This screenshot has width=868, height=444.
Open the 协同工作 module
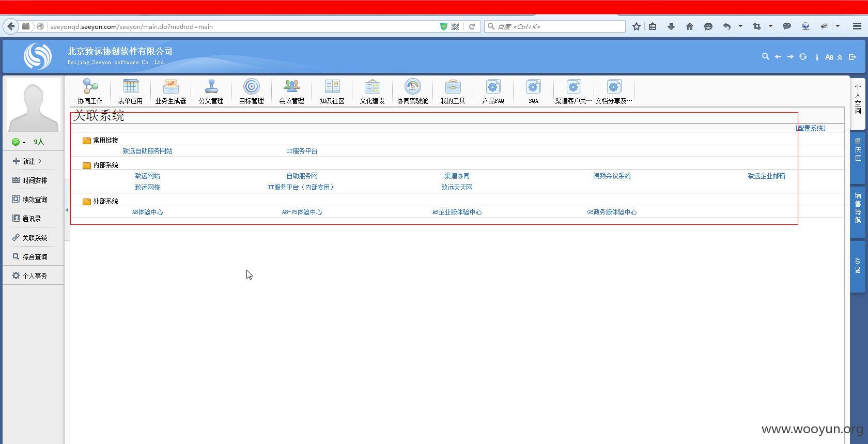point(90,91)
